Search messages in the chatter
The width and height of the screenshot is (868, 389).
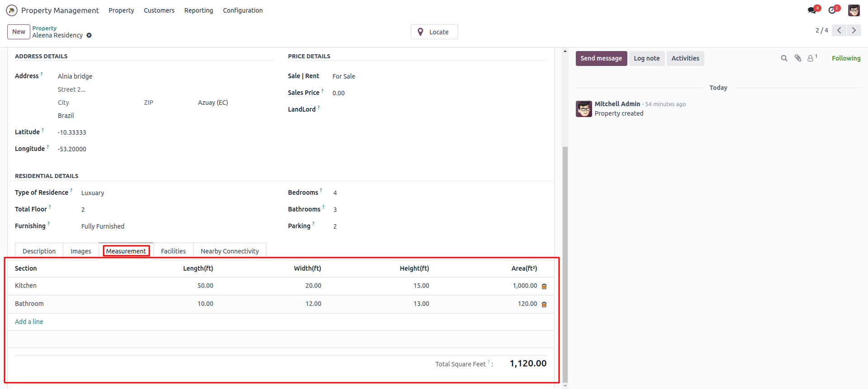(784, 58)
